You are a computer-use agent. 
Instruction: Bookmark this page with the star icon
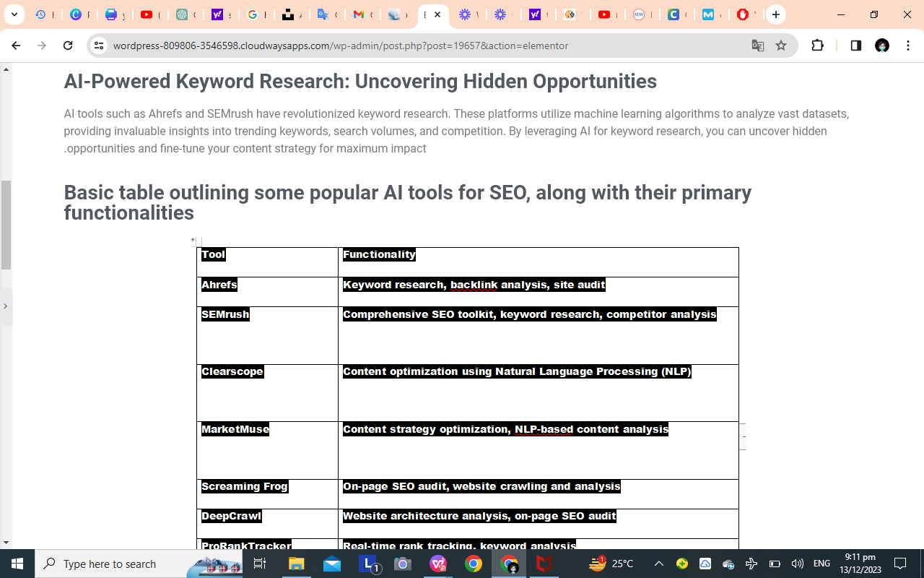tap(781, 46)
